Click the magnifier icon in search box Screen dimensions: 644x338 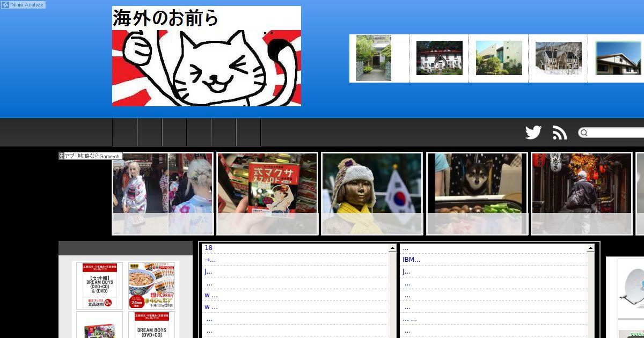(584, 133)
